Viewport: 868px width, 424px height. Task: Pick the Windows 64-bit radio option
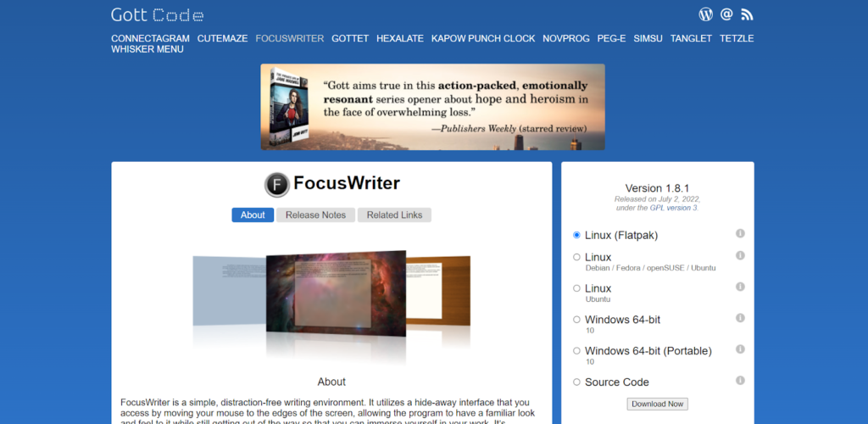pos(576,320)
